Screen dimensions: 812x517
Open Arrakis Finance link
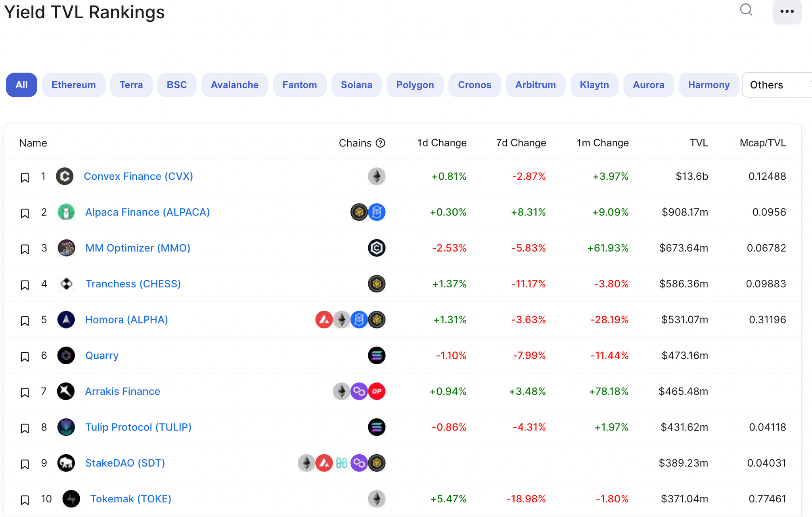pyautogui.click(x=123, y=391)
